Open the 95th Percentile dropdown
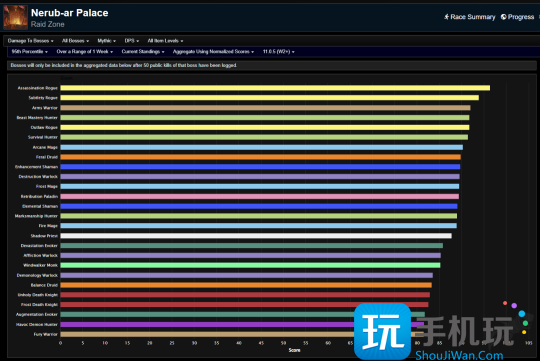This screenshot has width=540, height=361. tap(30, 52)
